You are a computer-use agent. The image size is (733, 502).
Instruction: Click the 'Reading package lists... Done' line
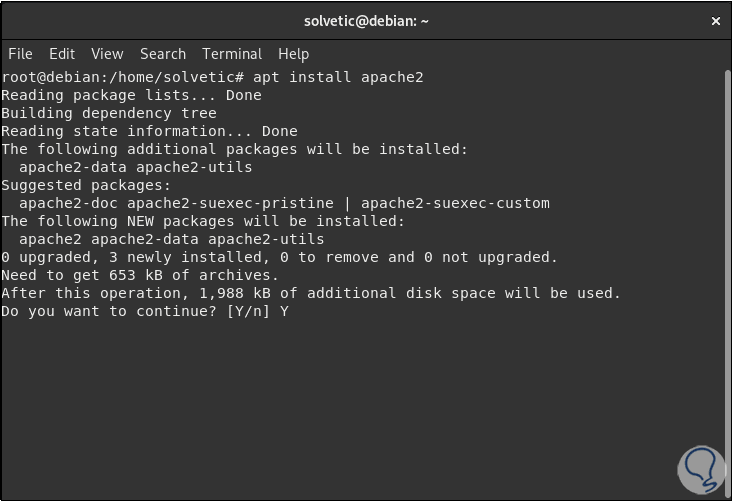(x=131, y=95)
